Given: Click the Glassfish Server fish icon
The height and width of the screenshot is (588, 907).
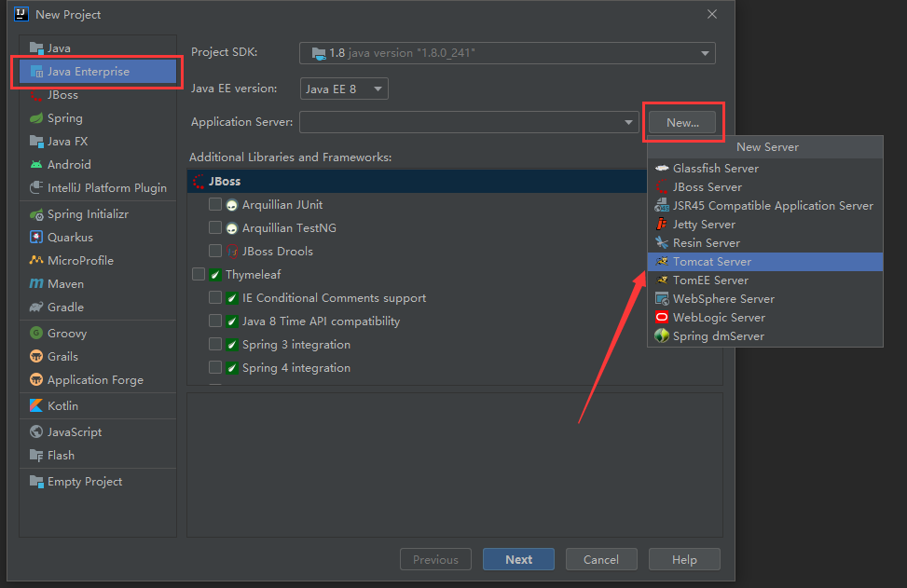Looking at the screenshot, I should pos(662,169).
